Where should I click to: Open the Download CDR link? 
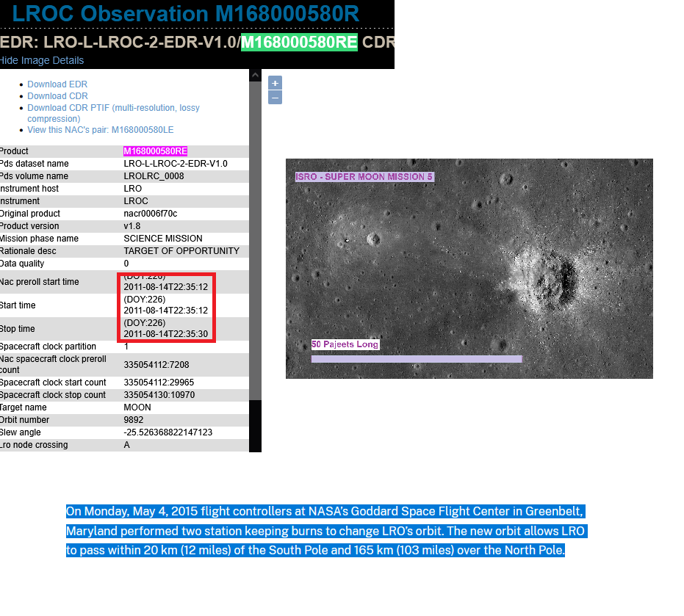click(x=57, y=96)
